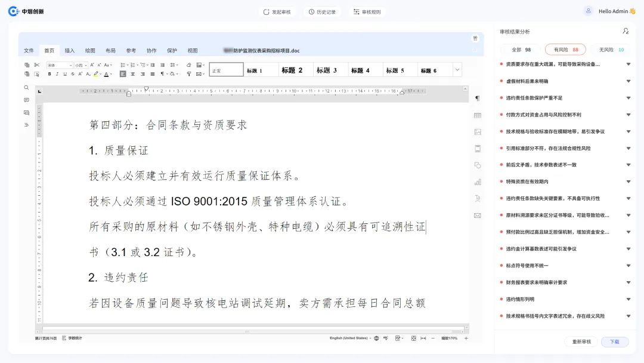Click the zoom-in plus icon
This screenshot has height=363, width=644.
click(x=466, y=338)
